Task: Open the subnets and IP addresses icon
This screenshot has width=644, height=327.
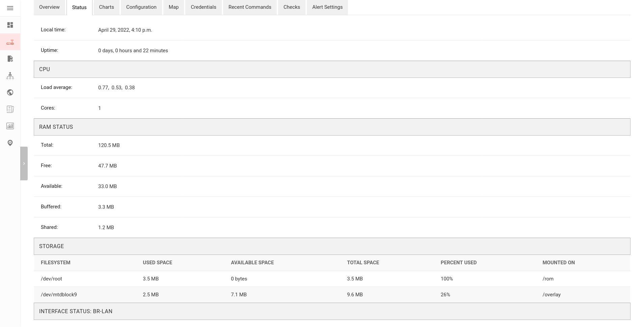Action: (10, 109)
